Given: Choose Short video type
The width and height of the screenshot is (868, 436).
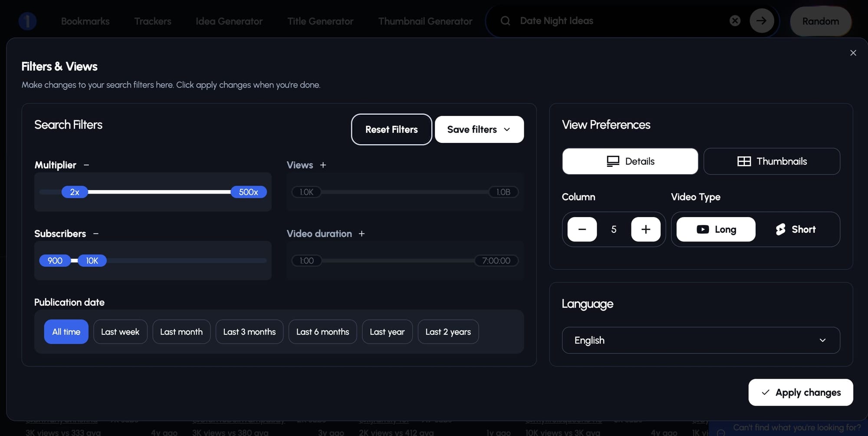Looking at the screenshot, I should click(x=796, y=229).
